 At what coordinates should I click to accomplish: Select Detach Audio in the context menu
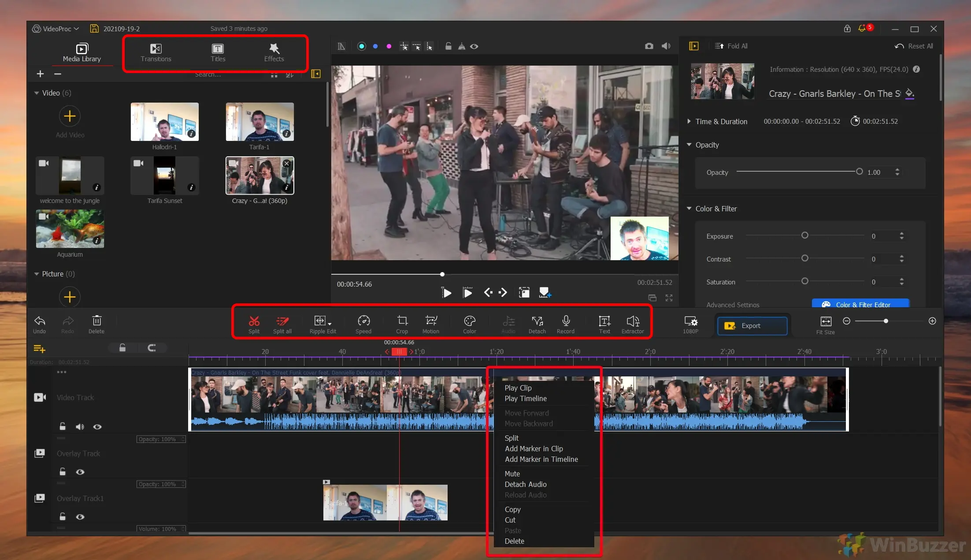(525, 484)
